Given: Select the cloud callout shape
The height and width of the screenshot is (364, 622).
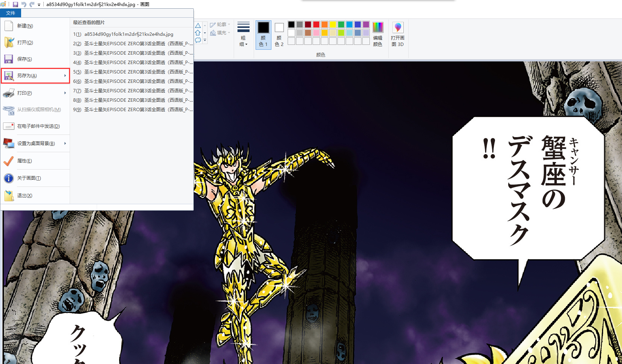Looking at the screenshot, I should click(198, 40).
